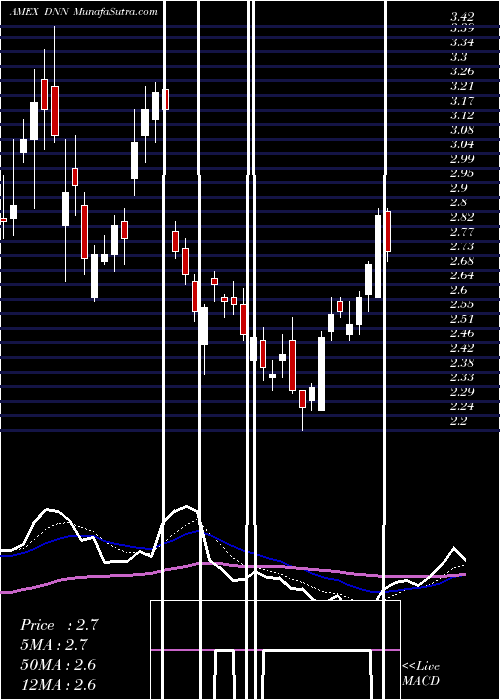The width and height of the screenshot is (500, 700).
Task: Click the 2.29 price axis label
Action: [462, 392]
